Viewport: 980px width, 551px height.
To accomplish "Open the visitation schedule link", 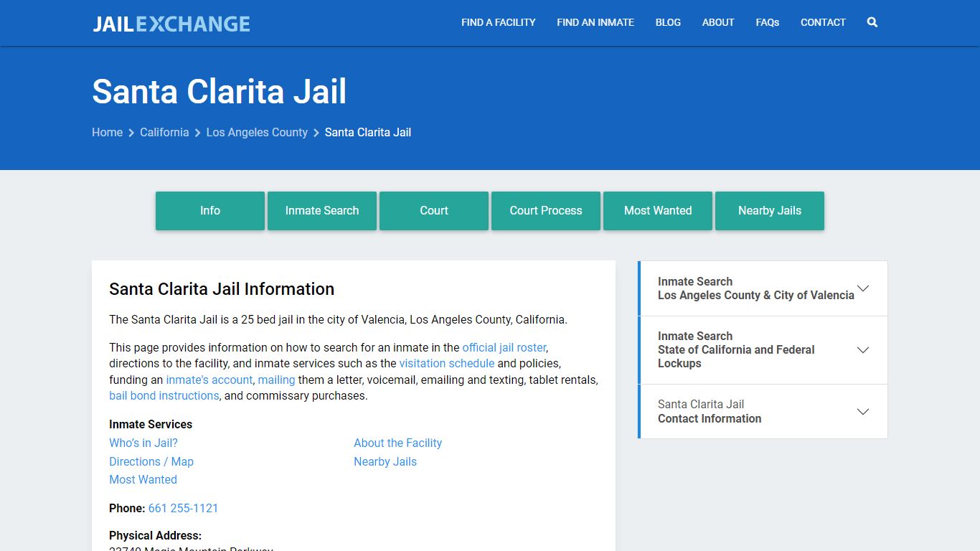I will 447,363.
